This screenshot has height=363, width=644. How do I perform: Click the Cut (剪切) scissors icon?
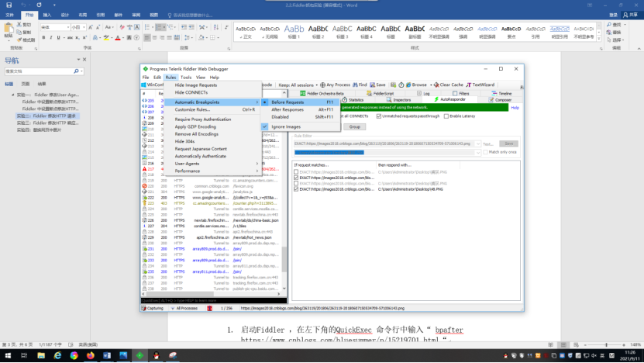click(19, 25)
